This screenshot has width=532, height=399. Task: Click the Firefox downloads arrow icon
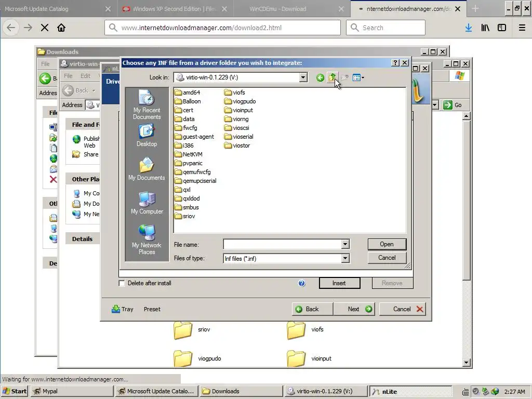(469, 28)
